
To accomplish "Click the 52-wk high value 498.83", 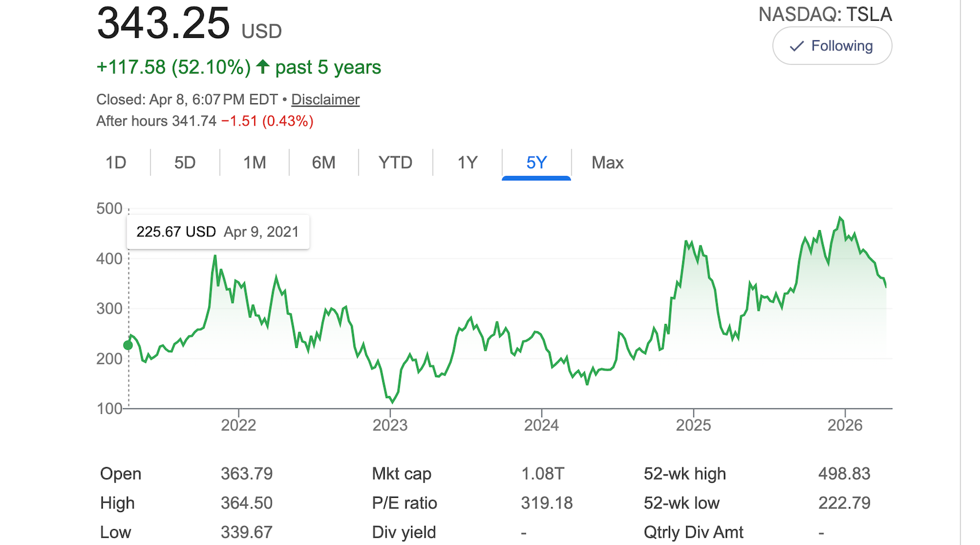I will [844, 474].
